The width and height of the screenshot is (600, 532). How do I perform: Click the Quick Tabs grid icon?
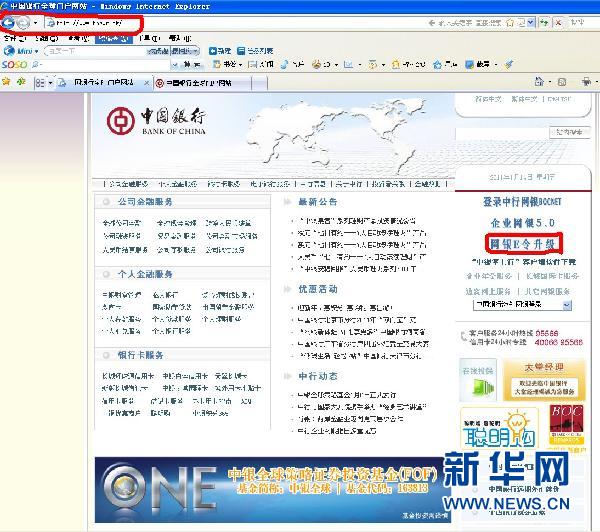pos(39,82)
